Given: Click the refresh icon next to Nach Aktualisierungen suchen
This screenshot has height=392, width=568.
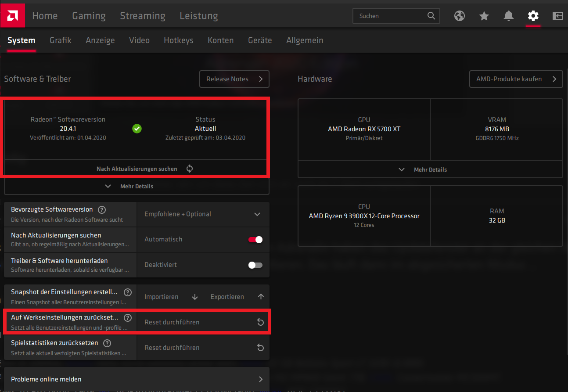Looking at the screenshot, I should coord(190,169).
